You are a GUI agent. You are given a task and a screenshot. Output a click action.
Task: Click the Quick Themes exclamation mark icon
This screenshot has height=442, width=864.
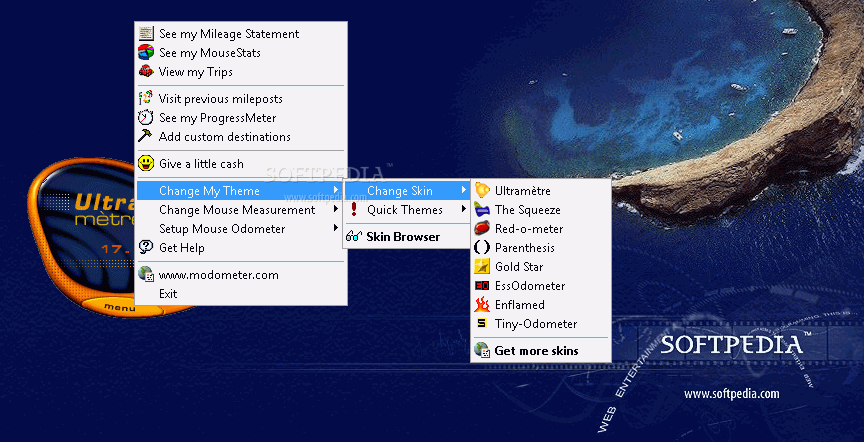pyautogui.click(x=354, y=209)
